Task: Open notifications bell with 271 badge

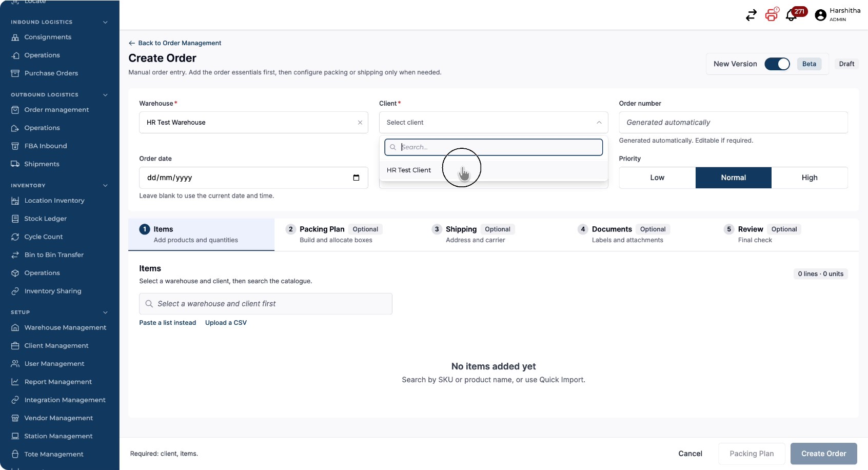Action: (x=796, y=14)
